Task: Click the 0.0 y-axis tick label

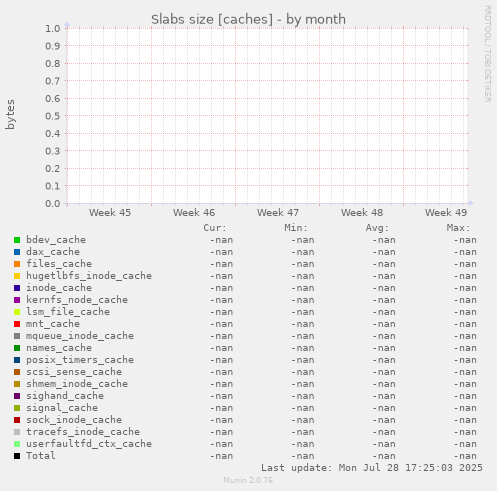Action: click(x=53, y=203)
